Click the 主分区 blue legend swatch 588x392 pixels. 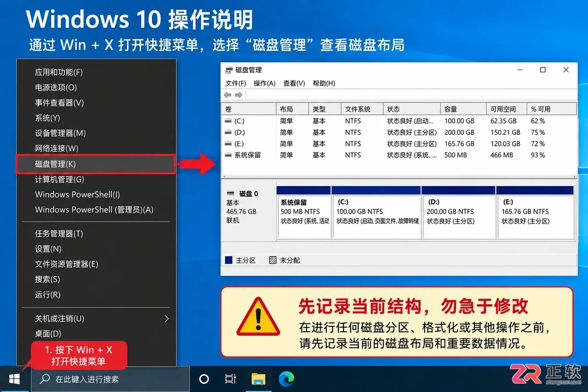pyautogui.click(x=229, y=260)
